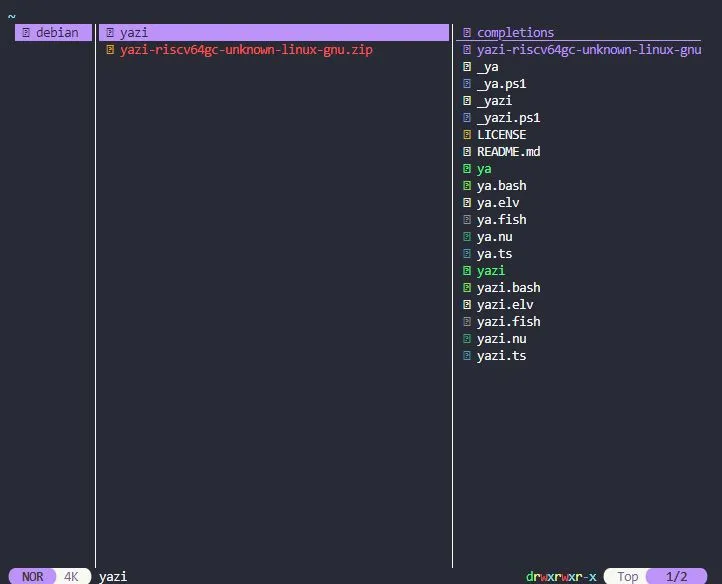
Task: Click the folder icon beside selected yazi
Action: [110, 33]
